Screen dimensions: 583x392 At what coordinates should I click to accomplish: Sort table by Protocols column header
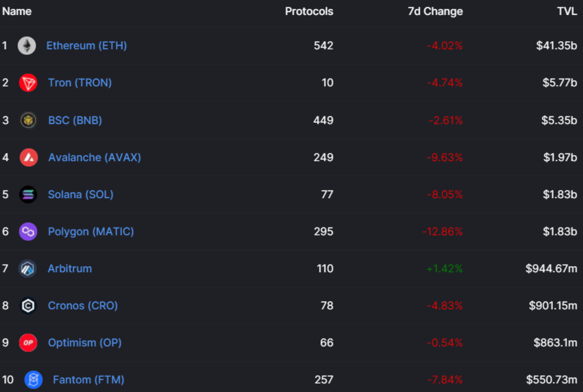[x=309, y=11]
